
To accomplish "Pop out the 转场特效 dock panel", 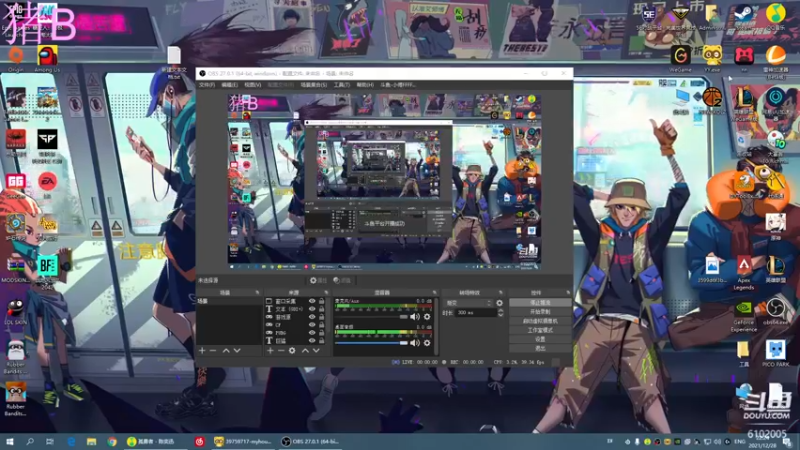I will point(501,292).
